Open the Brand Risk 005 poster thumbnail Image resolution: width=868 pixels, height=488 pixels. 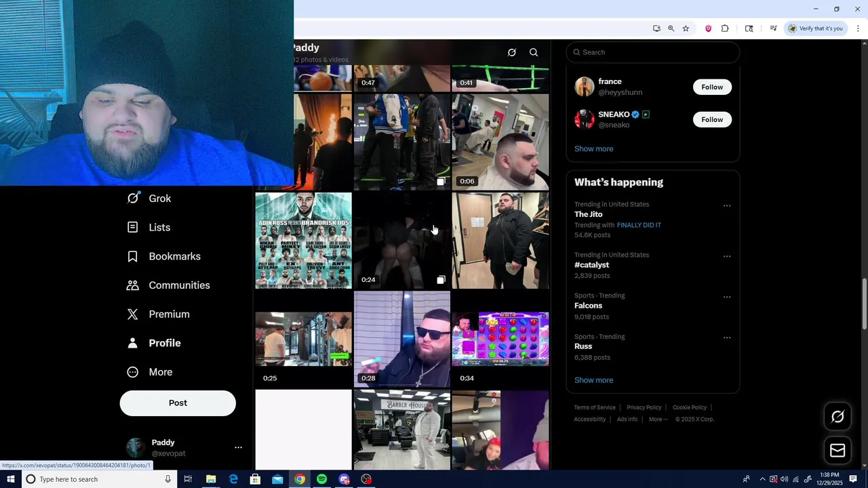(303, 241)
